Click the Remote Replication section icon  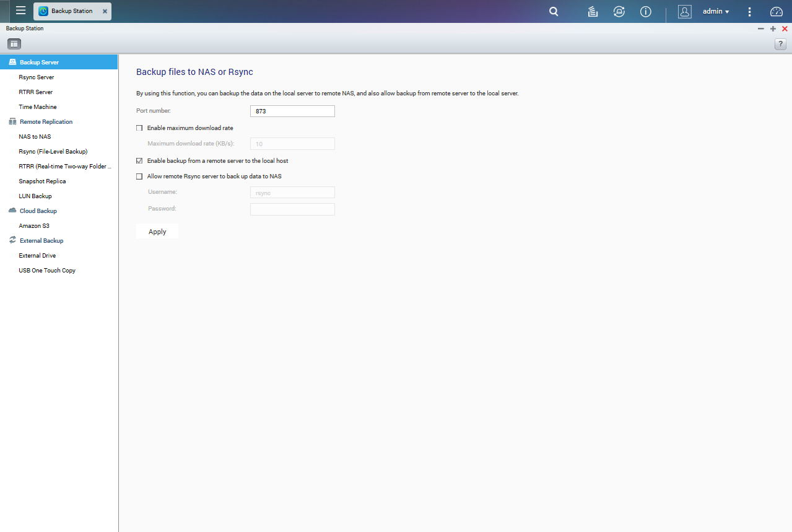tap(12, 121)
